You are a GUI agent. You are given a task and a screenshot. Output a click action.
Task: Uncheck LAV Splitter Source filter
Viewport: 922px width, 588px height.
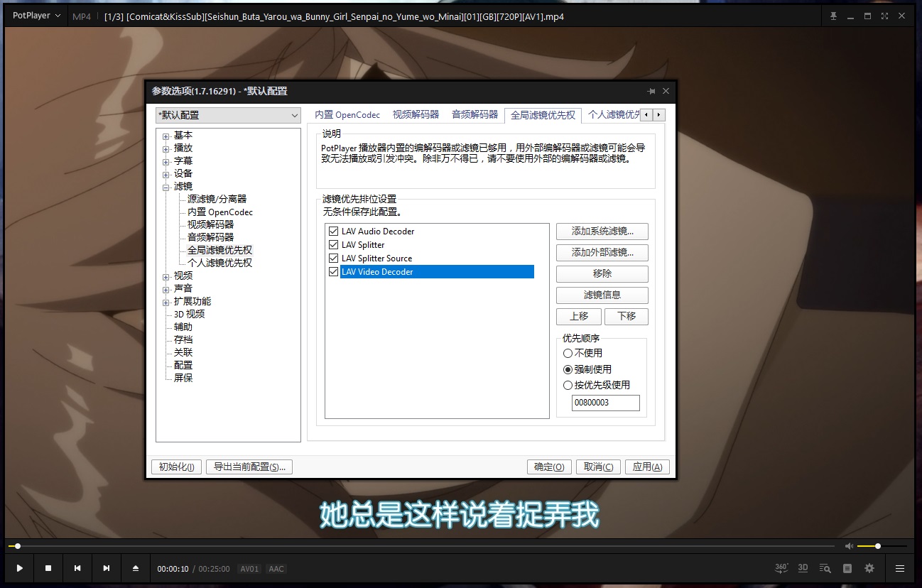(x=333, y=258)
